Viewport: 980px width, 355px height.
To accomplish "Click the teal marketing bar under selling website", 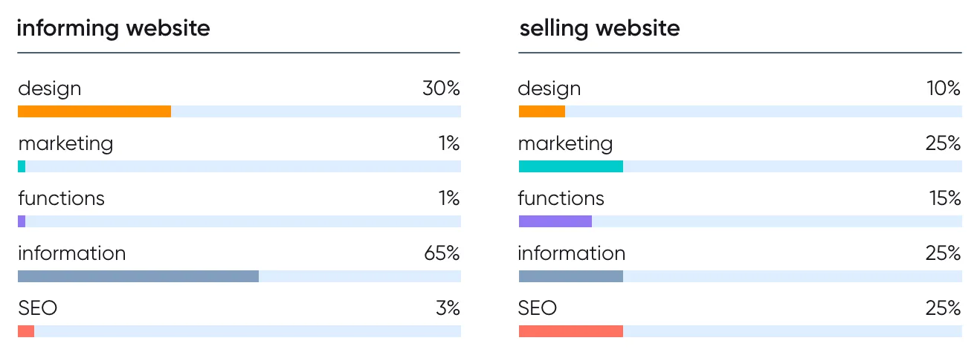I will pyautogui.click(x=571, y=166).
